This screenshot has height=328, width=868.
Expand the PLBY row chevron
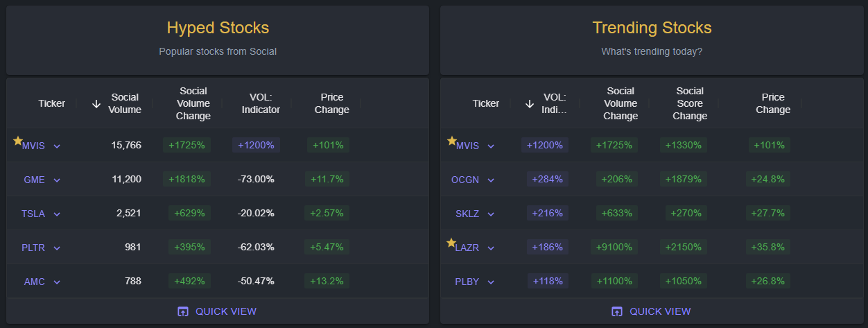pos(491,282)
